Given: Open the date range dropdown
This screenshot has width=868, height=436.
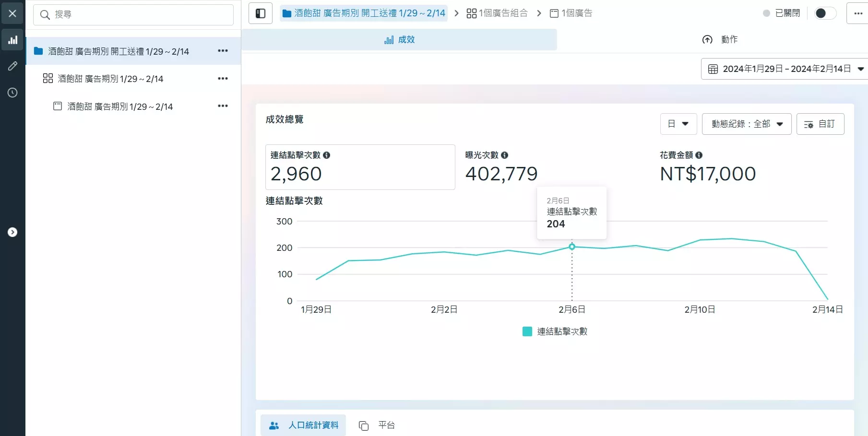Looking at the screenshot, I should point(784,69).
